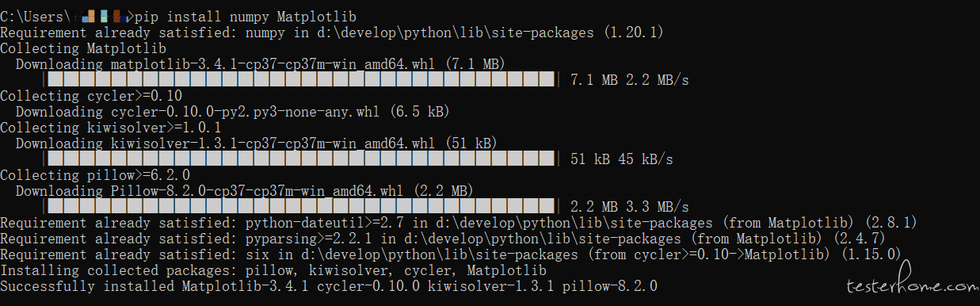Click the 'Installing collected packages' line
The height and width of the screenshot is (306, 980).
tap(273, 270)
